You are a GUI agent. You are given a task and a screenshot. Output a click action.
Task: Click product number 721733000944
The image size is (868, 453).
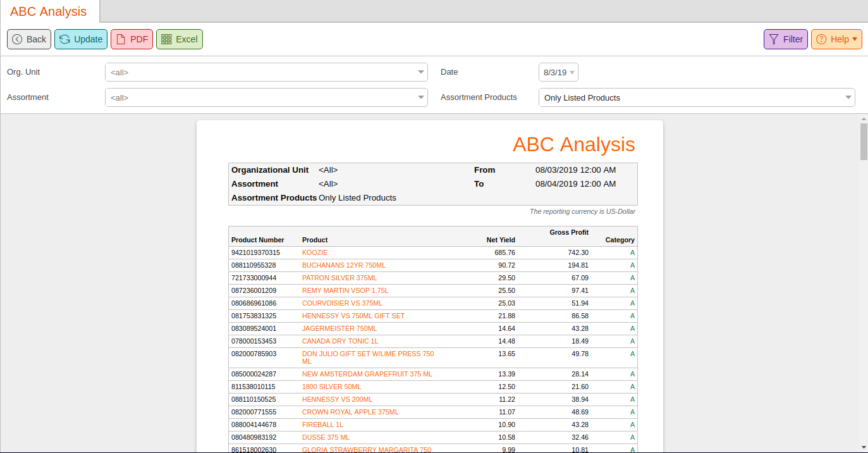[x=254, y=278]
